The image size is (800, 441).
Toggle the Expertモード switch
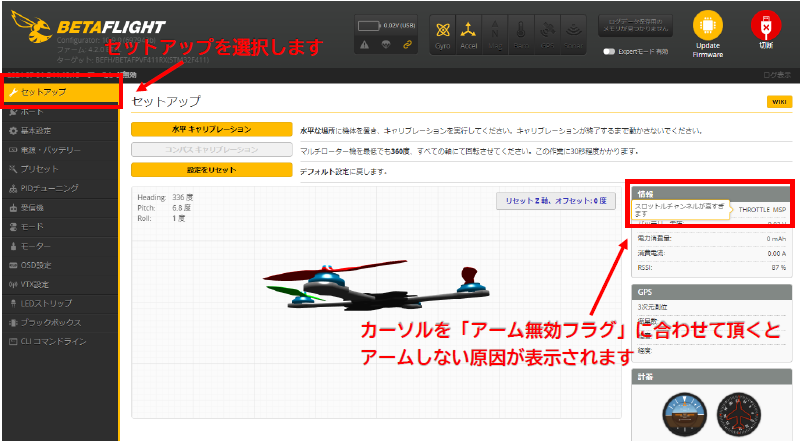click(609, 52)
